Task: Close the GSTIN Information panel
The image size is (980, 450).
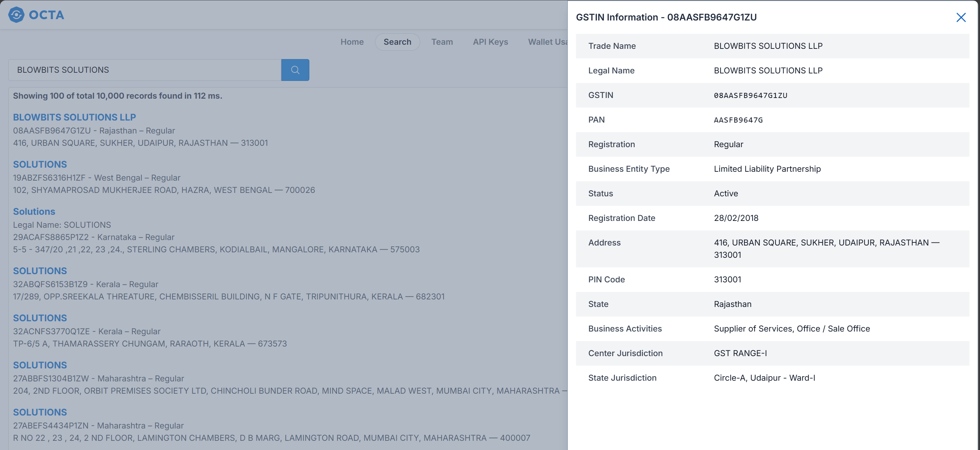Action: point(961,17)
